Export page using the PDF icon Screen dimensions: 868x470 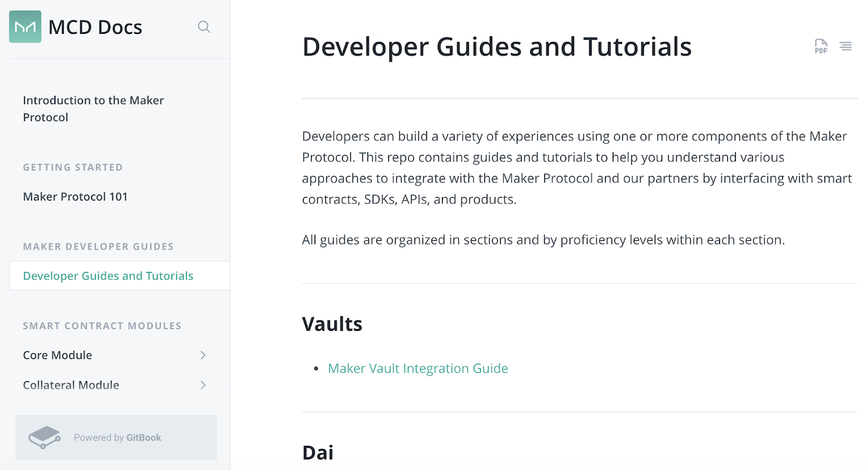click(821, 46)
